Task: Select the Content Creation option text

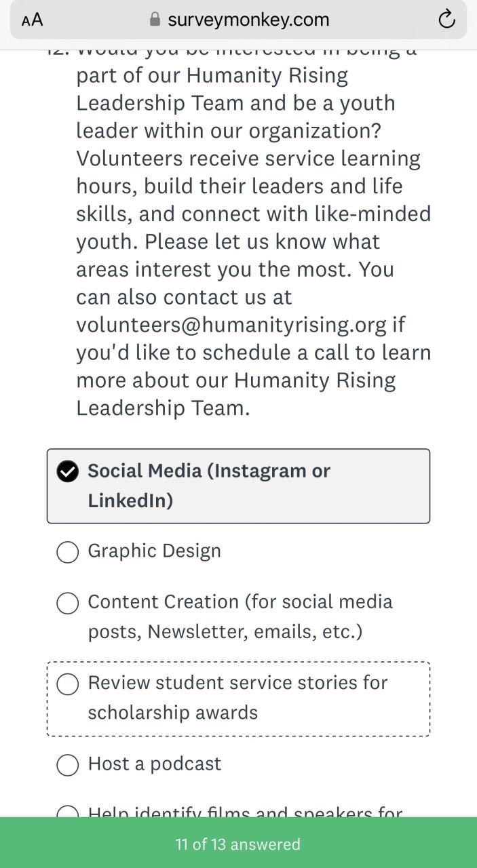Action: point(240,616)
